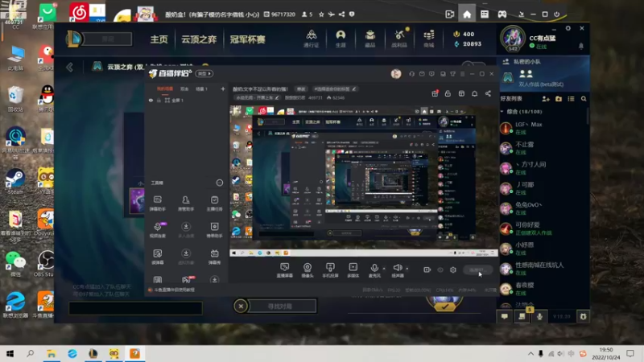This screenshot has width=644, height=362.
Task: Click friends list scrollbar
Action: coord(588,116)
